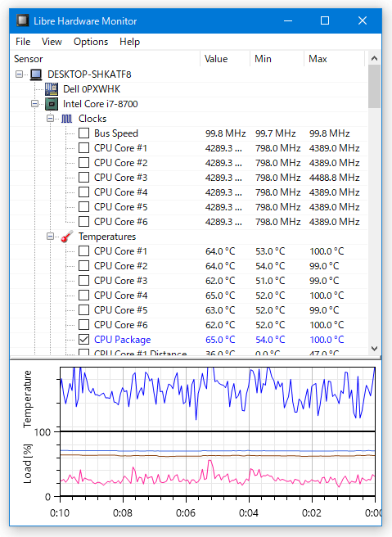Select the CPU Package row label

[122, 340]
